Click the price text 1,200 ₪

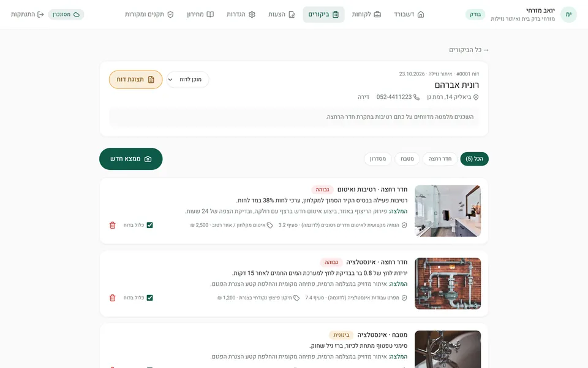tap(226, 298)
